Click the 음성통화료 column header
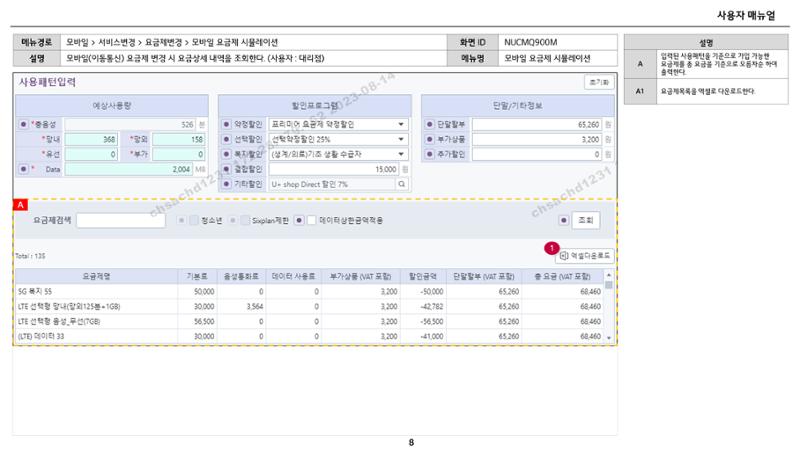This screenshot has height=450, width=800. coord(241,276)
